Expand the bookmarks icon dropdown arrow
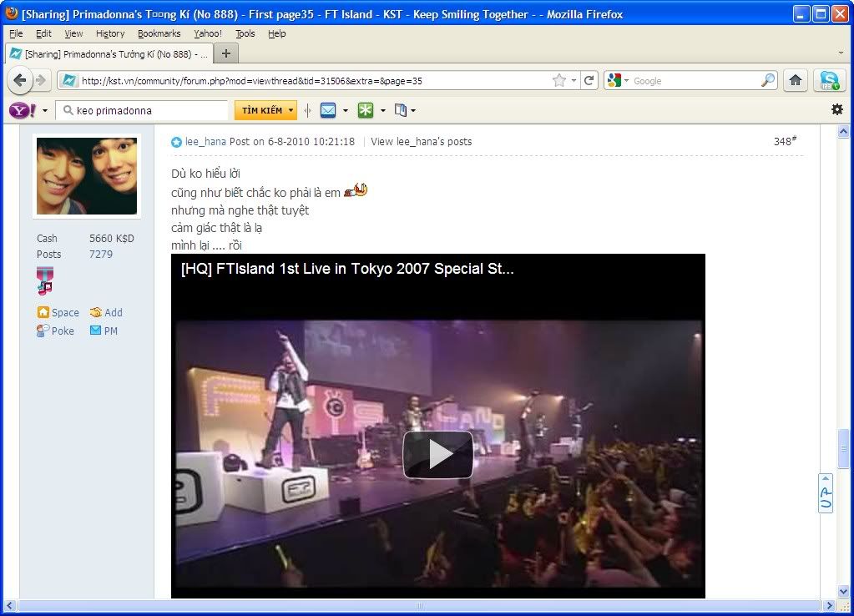The width and height of the screenshot is (854, 616). pyautogui.click(x=413, y=110)
